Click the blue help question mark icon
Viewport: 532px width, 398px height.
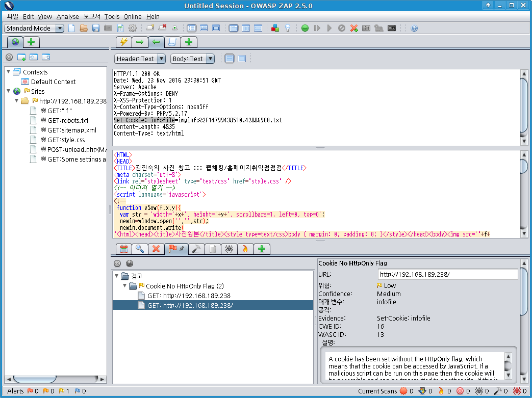(414, 28)
